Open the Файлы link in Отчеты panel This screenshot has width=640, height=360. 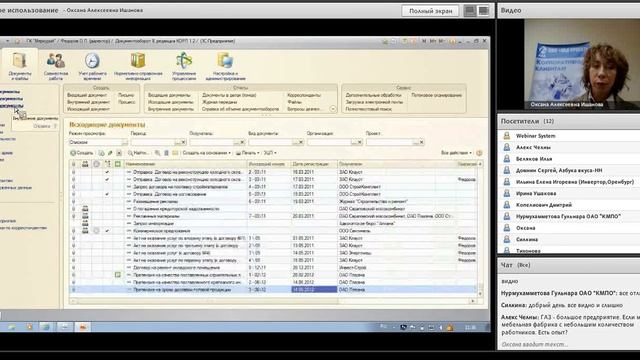point(294,102)
